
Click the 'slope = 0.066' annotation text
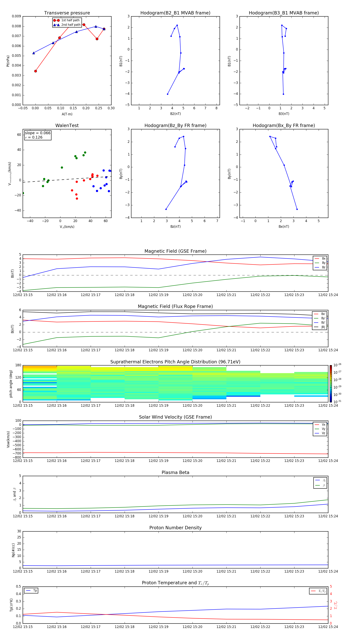(x=38, y=133)
